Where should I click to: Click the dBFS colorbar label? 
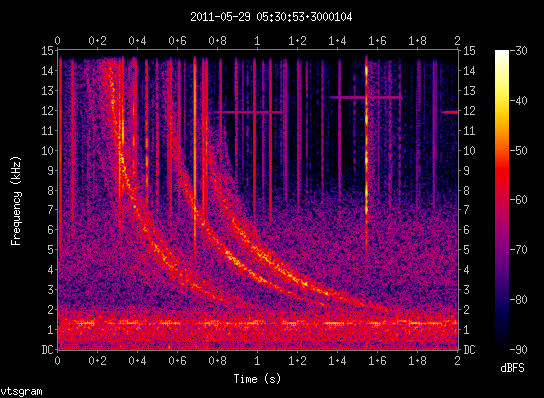coord(512,368)
